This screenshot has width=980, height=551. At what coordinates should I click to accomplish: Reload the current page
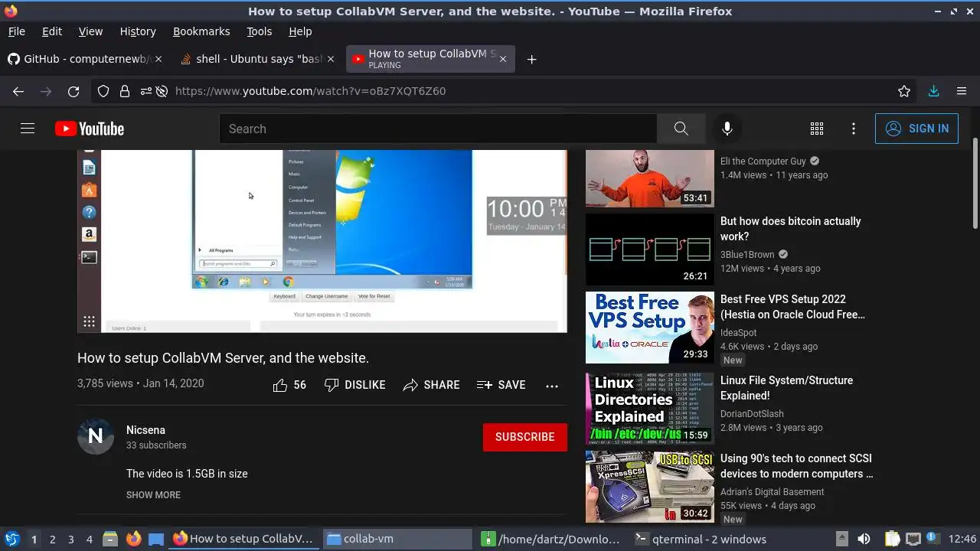pyautogui.click(x=73, y=91)
